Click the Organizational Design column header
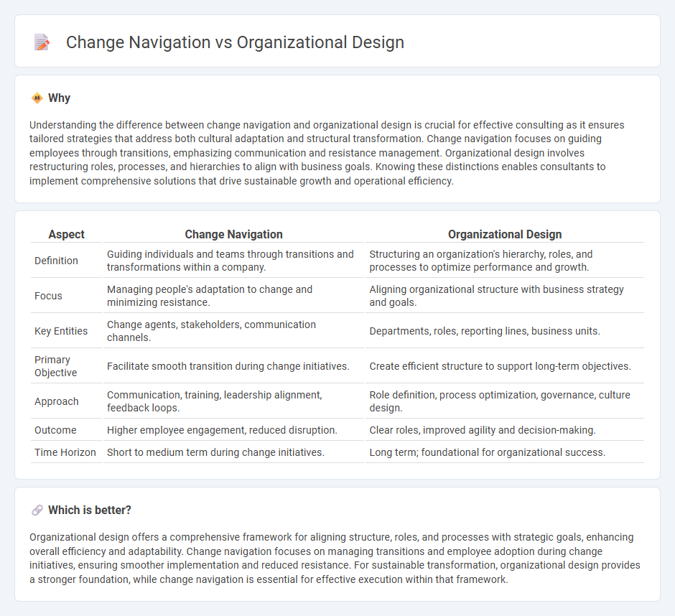Viewport: 675px width, 616px height. [x=505, y=234]
